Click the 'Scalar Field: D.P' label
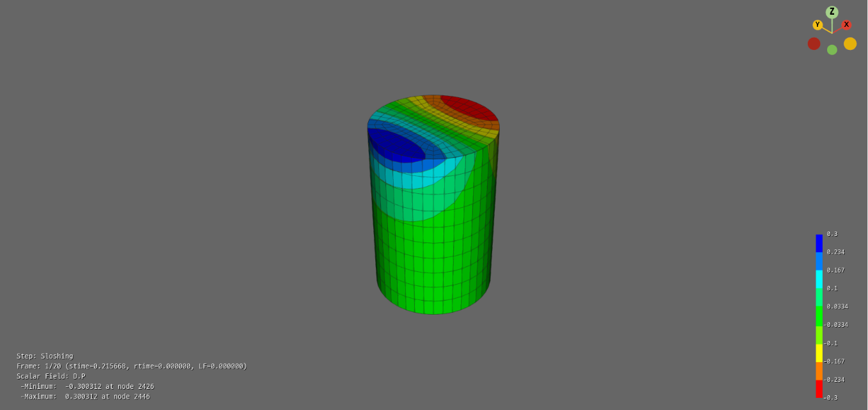This screenshot has height=410, width=868. pos(50,377)
